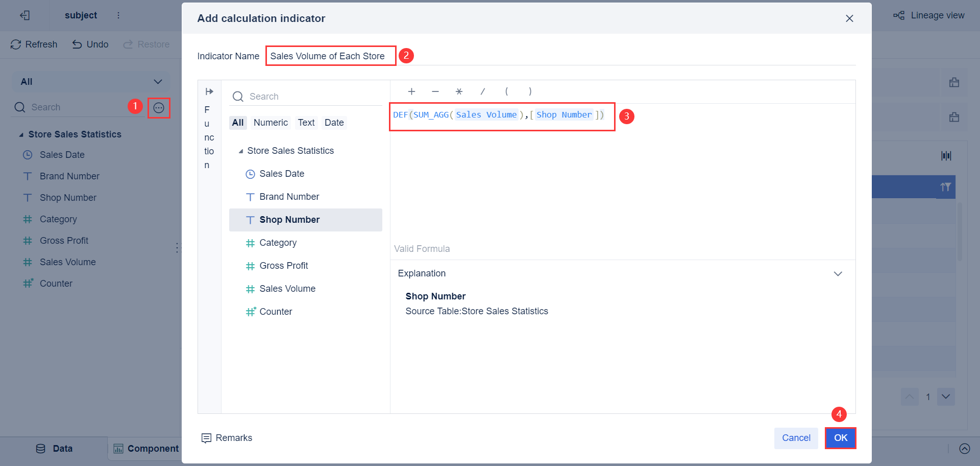
Task: Switch to the Component tab
Action: [x=145, y=448]
